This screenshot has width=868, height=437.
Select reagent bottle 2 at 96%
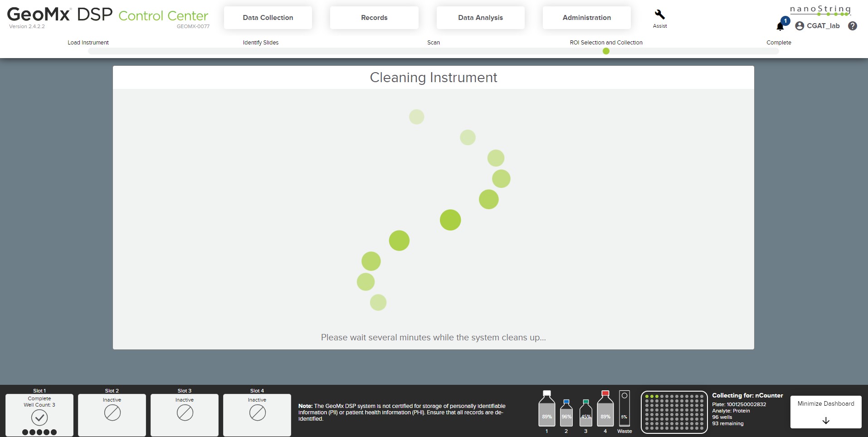pyautogui.click(x=566, y=412)
